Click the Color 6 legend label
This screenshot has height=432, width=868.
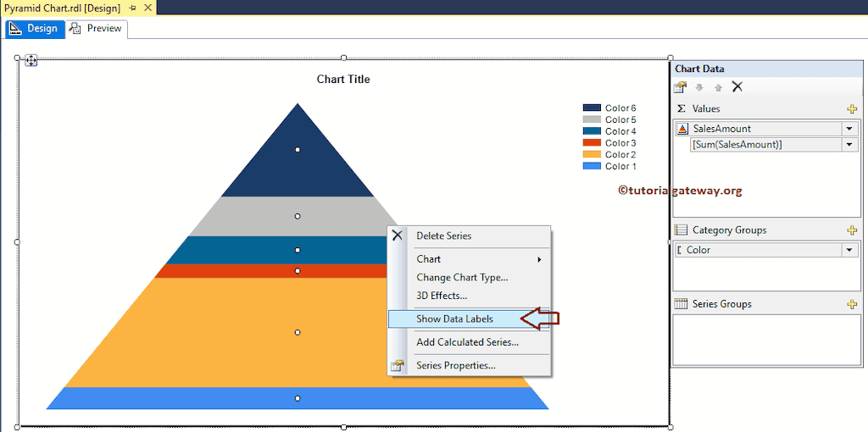[620, 108]
